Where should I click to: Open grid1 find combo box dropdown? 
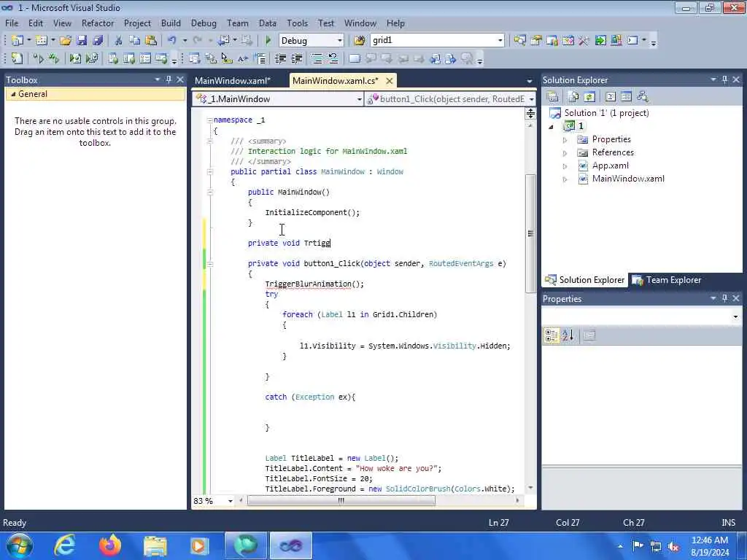click(x=500, y=41)
